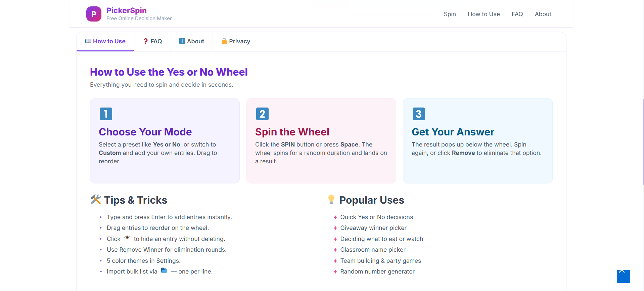Image resolution: width=644 pixels, height=291 pixels.
Task: Click the page vertical scrollbar thumb
Action: click(643, 142)
